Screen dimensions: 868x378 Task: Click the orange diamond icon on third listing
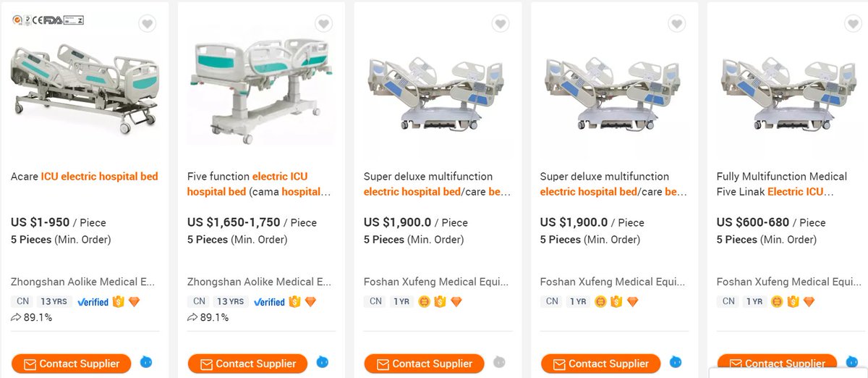[456, 302]
